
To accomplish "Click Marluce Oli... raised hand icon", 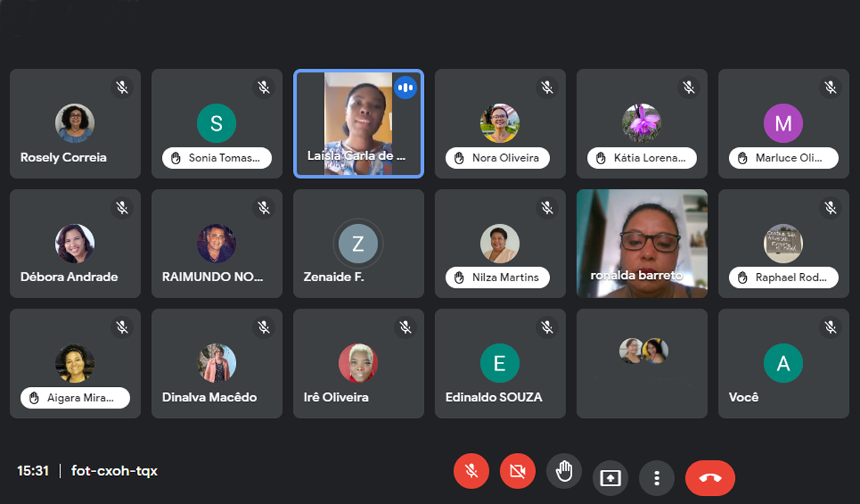I will (742, 158).
